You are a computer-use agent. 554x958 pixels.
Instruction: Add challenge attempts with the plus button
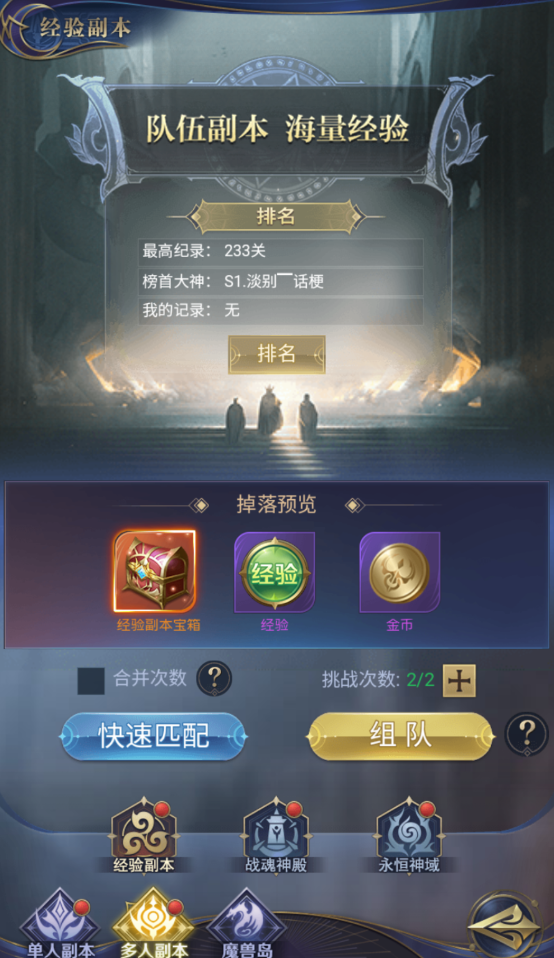459,681
